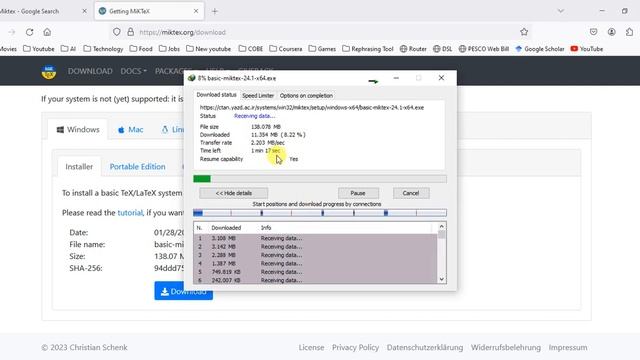Pause the download
Screen dimensions: 640x360
pyautogui.click(x=358, y=193)
